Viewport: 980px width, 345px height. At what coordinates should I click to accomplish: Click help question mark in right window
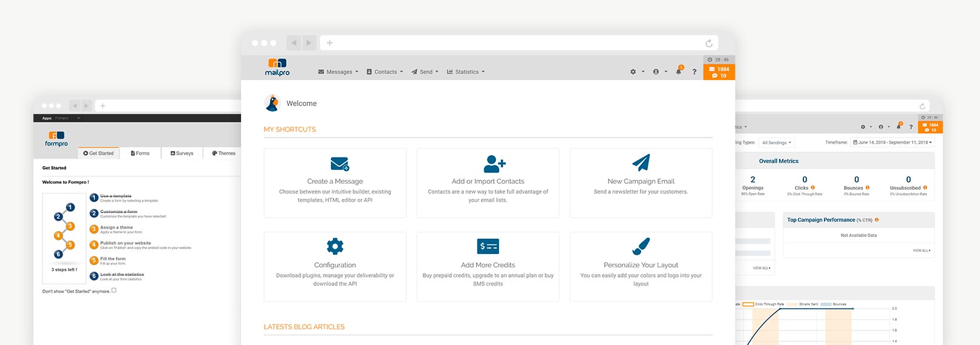911,127
